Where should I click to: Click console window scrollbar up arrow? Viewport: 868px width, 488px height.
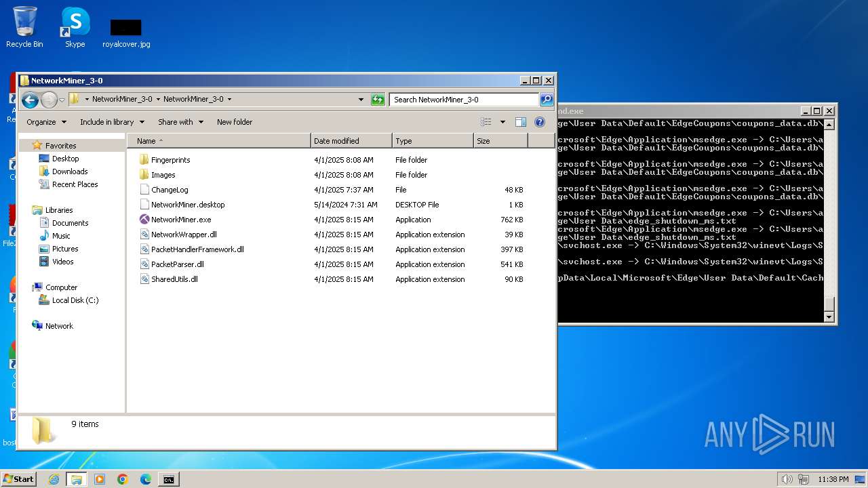click(x=829, y=125)
